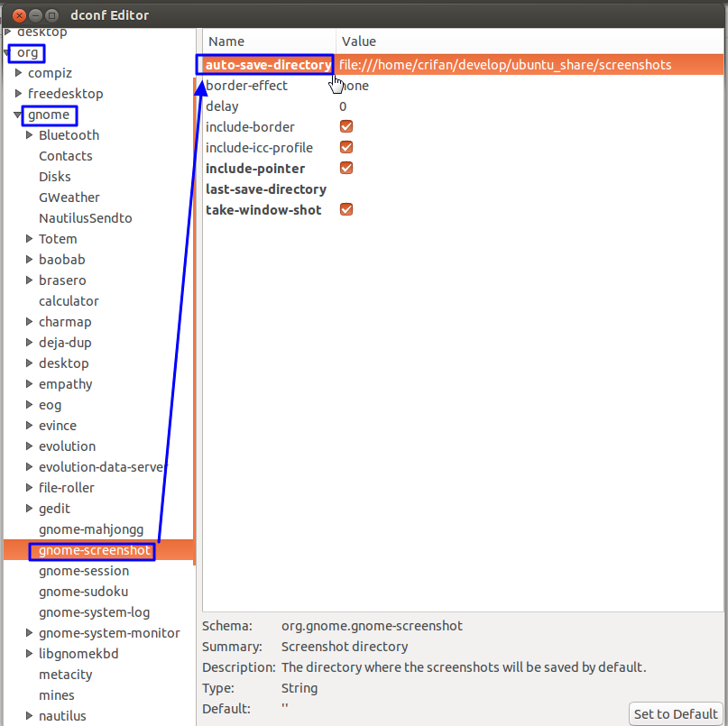Select the NautilusSendto tree item

point(86,218)
